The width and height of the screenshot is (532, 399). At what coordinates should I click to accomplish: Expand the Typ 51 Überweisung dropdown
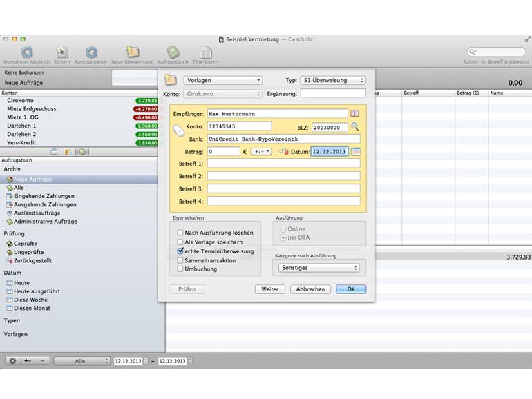pyautogui.click(x=333, y=80)
